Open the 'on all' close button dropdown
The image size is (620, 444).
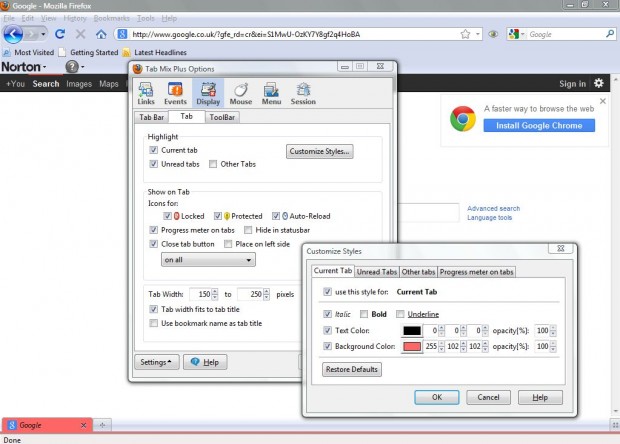click(x=208, y=260)
